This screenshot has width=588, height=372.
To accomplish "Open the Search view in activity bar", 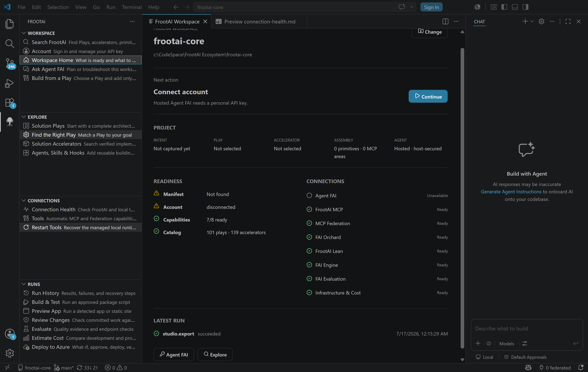I will pos(10,44).
